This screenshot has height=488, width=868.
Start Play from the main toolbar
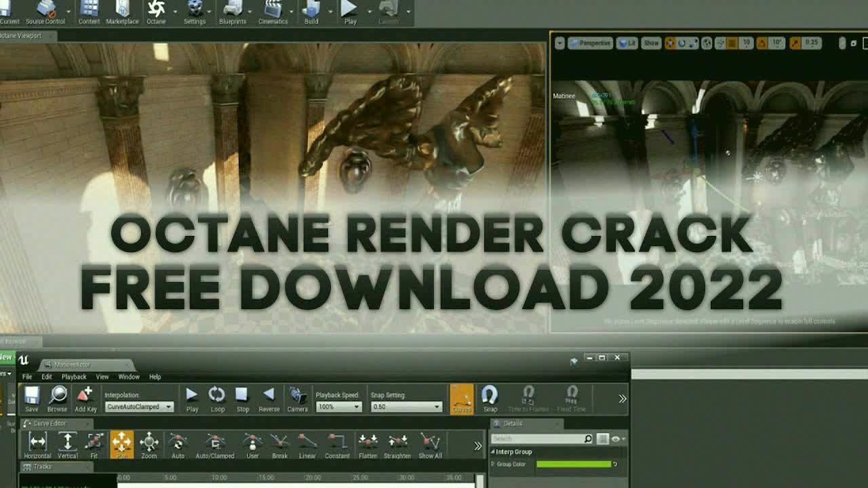(350, 13)
